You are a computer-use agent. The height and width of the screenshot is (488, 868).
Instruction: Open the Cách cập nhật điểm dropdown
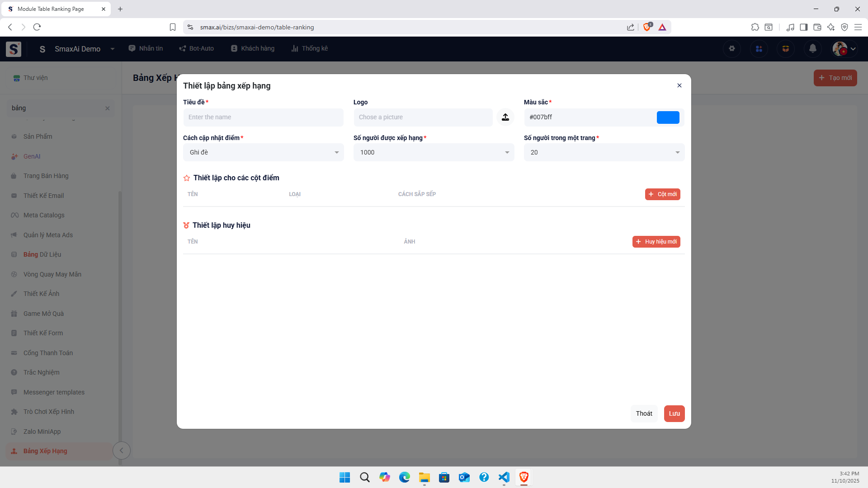click(x=263, y=153)
